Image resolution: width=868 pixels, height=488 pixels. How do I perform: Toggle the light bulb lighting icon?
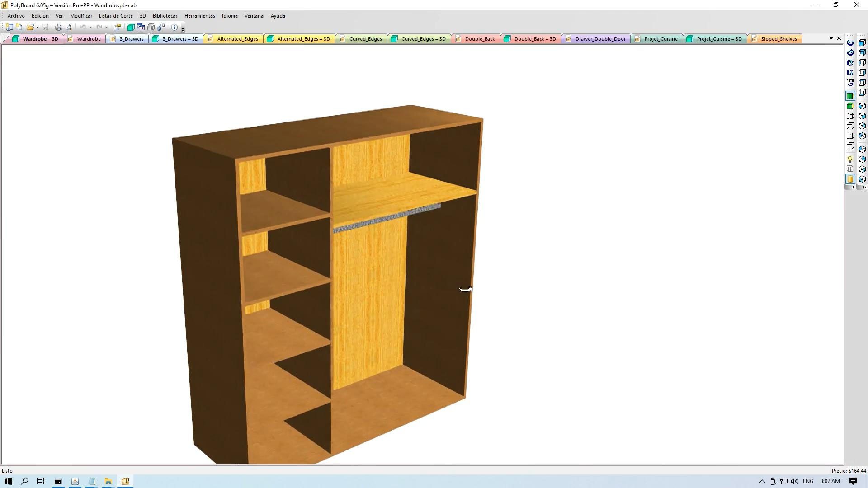click(x=850, y=160)
